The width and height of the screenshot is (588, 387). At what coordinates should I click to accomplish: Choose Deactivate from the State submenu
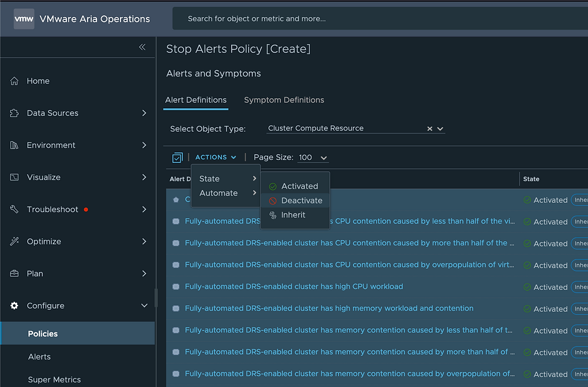pyautogui.click(x=295, y=201)
